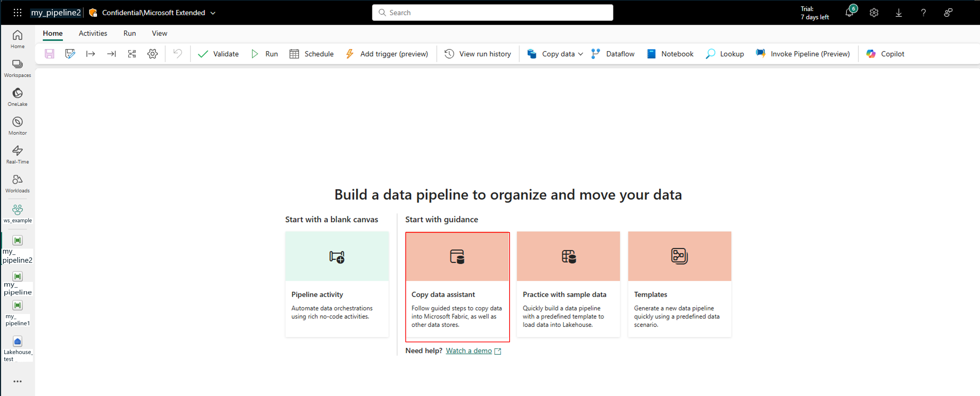The height and width of the screenshot is (396, 980).
Task: Click the Copilot toolbar button
Action: click(885, 54)
